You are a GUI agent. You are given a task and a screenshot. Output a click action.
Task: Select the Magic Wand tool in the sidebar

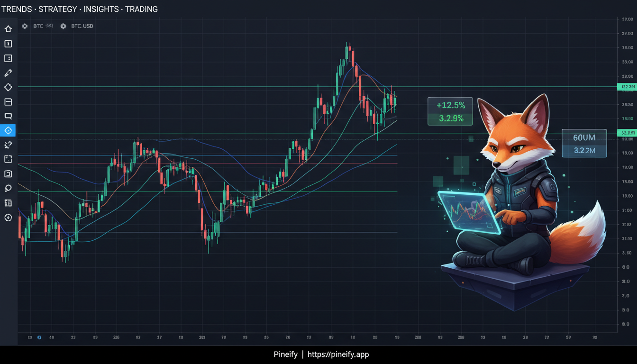pos(8,145)
